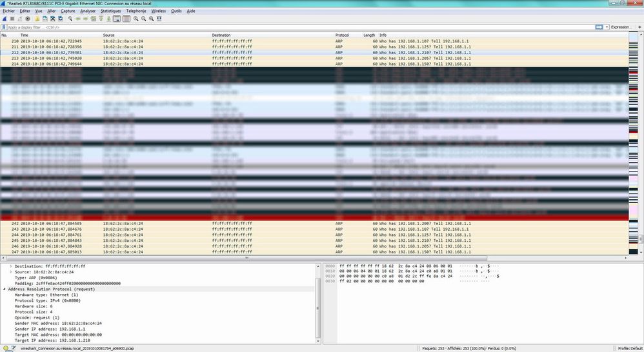
Task: Go forward to next packet arrow
Action: click(85, 19)
